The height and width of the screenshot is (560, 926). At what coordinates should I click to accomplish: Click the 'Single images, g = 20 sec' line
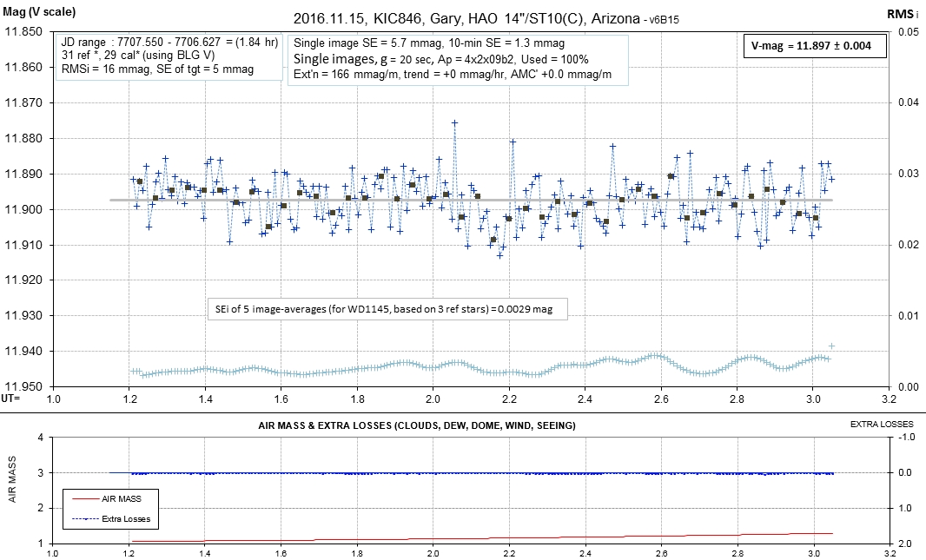click(440, 59)
